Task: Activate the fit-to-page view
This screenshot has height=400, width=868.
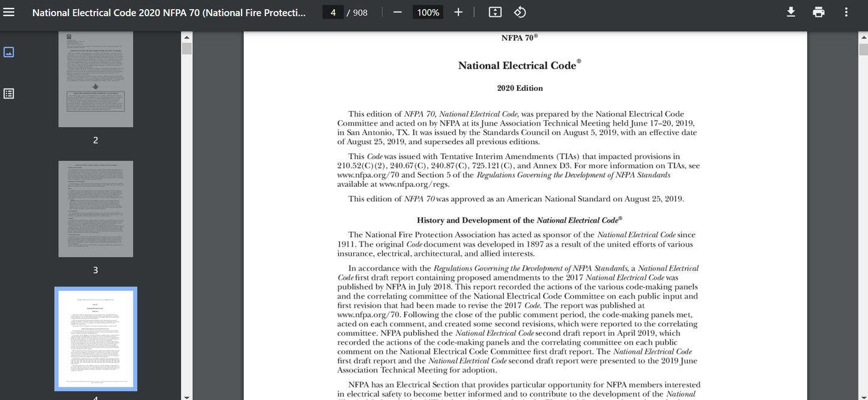Action: [494, 11]
